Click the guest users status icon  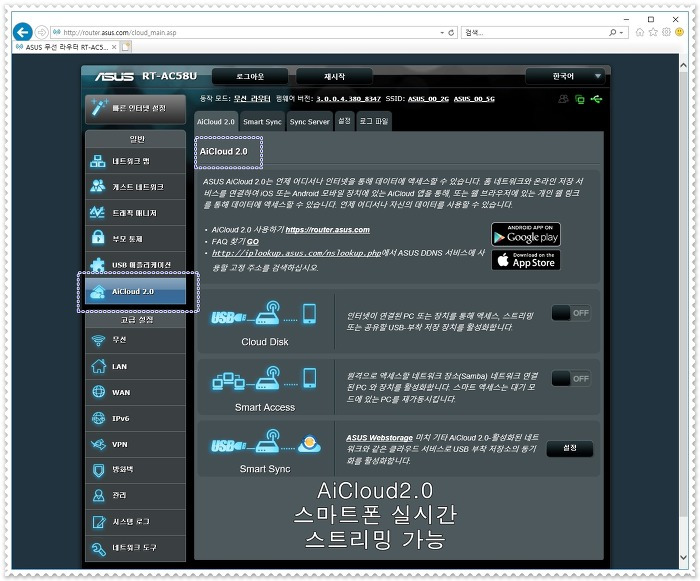click(563, 99)
